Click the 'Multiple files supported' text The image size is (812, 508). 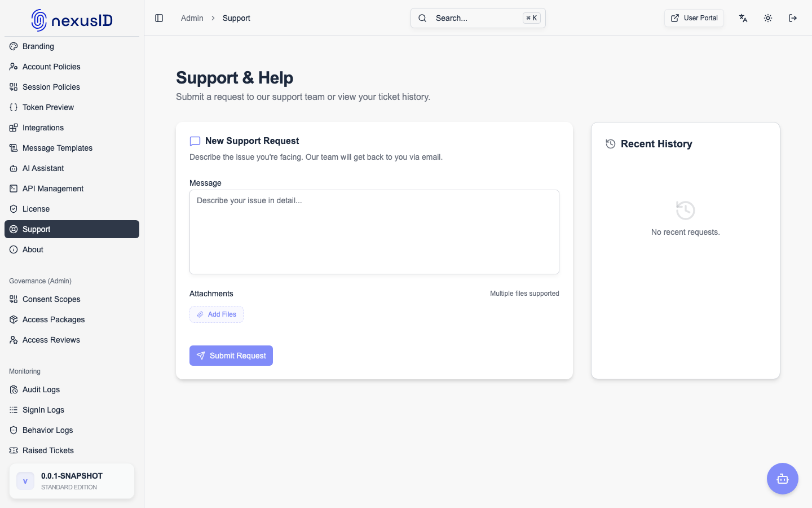(524, 294)
